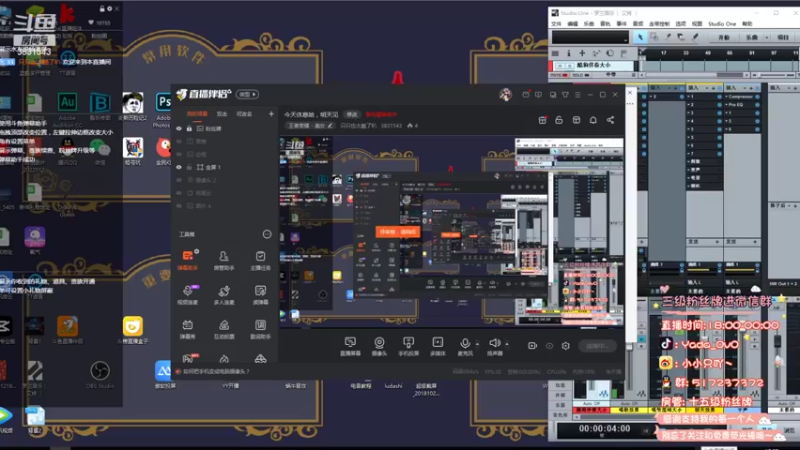Toggle visibility of the first locked source row

[179, 129]
